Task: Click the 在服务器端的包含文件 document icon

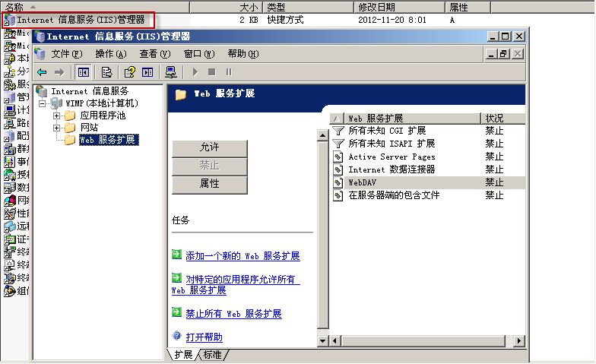Action: click(338, 195)
